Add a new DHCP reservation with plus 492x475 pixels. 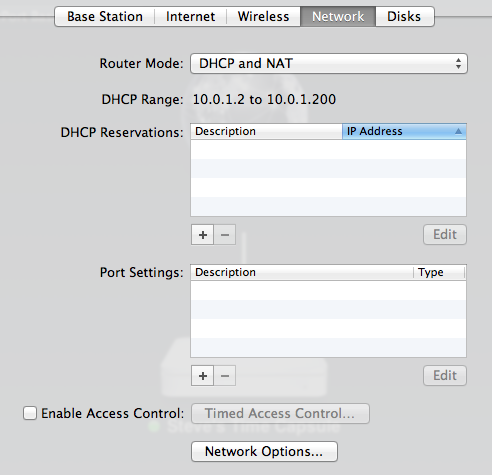202,235
